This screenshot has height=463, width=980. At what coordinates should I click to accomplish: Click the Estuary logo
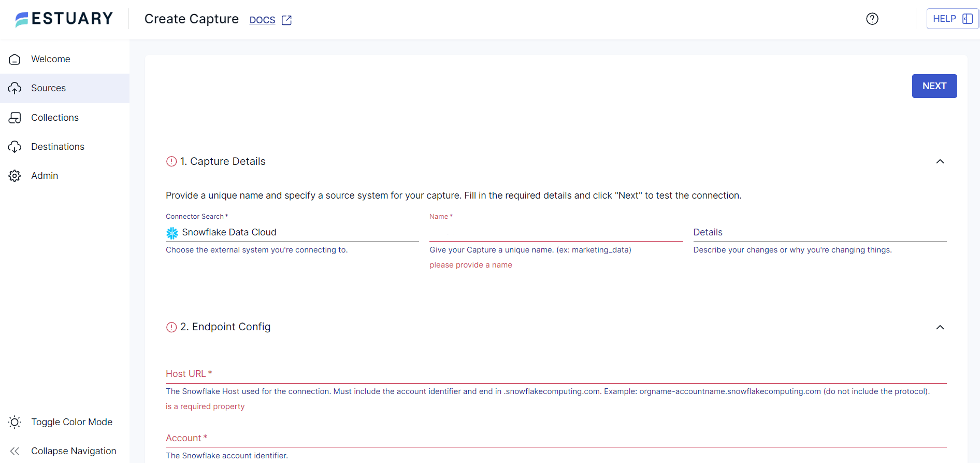pos(64,19)
